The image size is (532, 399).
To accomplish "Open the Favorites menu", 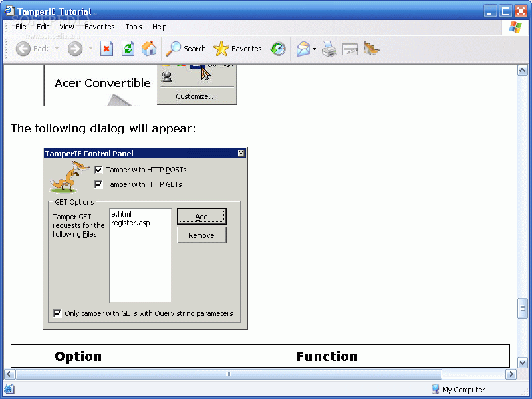I will (99, 27).
